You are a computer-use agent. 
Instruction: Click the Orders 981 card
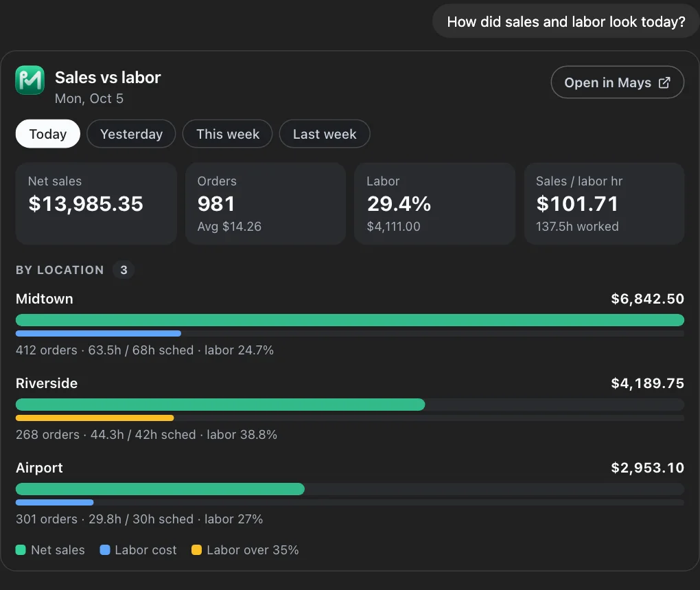[x=266, y=204]
